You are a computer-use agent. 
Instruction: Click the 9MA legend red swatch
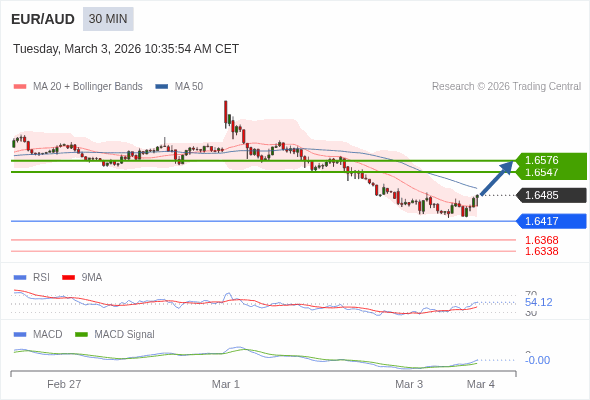click(x=68, y=278)
